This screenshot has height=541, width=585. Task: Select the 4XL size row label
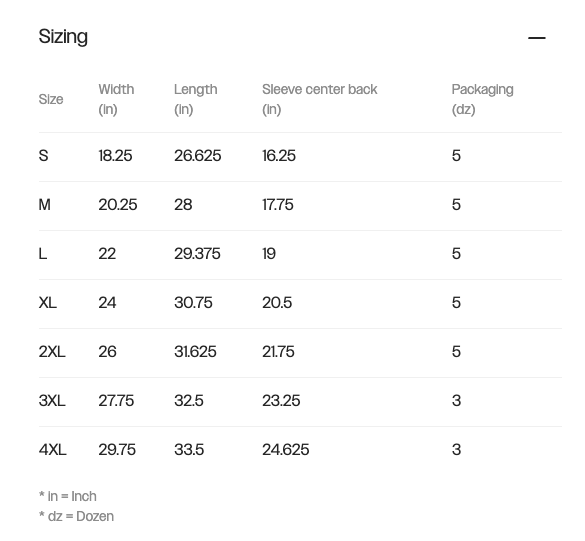point(52,450)
